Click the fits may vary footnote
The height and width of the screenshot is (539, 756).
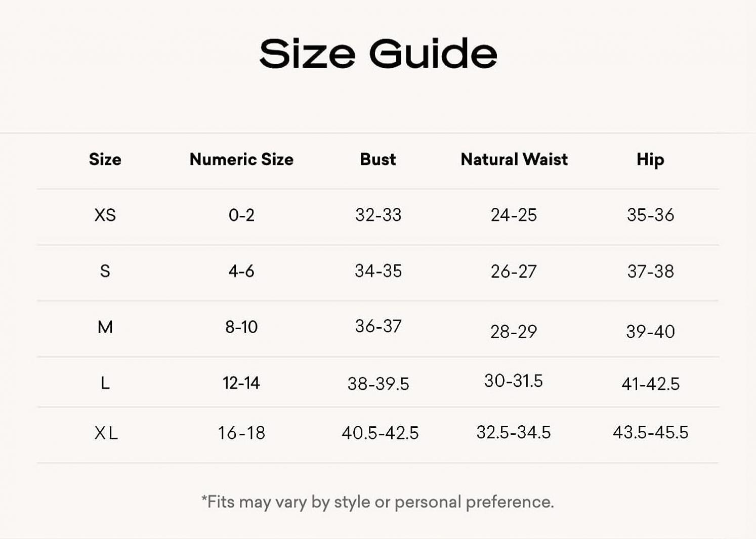(x=377, y=502)
